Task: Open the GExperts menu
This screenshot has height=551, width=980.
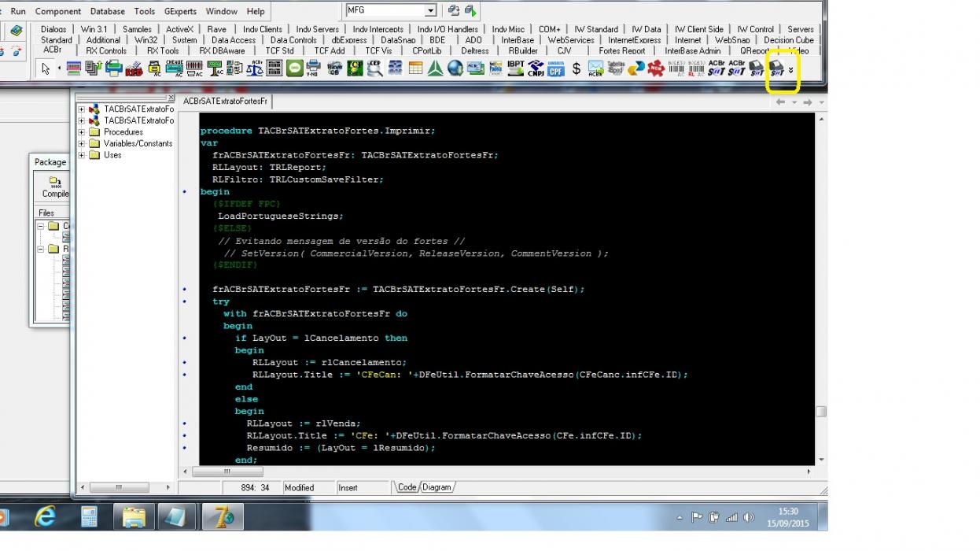Action: click(x=181, y=12)
